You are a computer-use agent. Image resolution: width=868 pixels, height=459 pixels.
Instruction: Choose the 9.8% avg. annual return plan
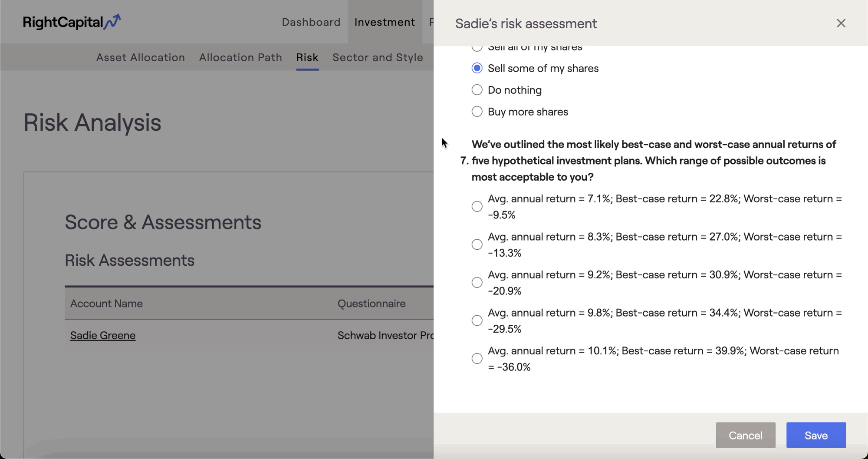477,320
